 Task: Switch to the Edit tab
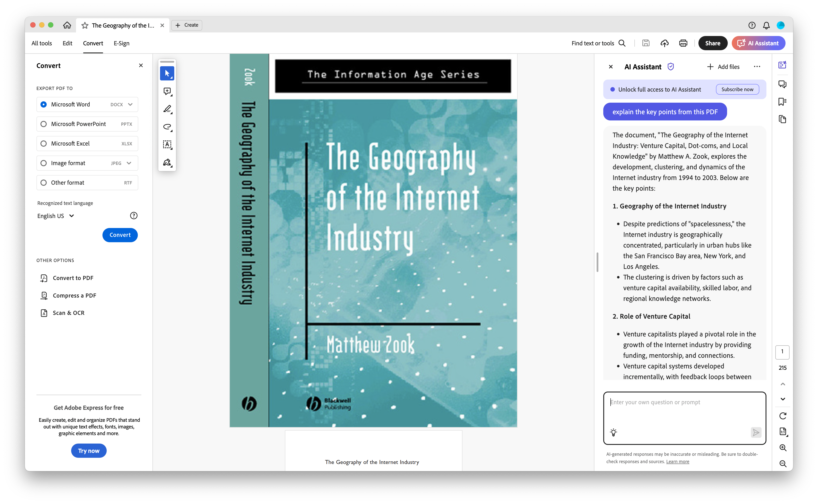67,43
